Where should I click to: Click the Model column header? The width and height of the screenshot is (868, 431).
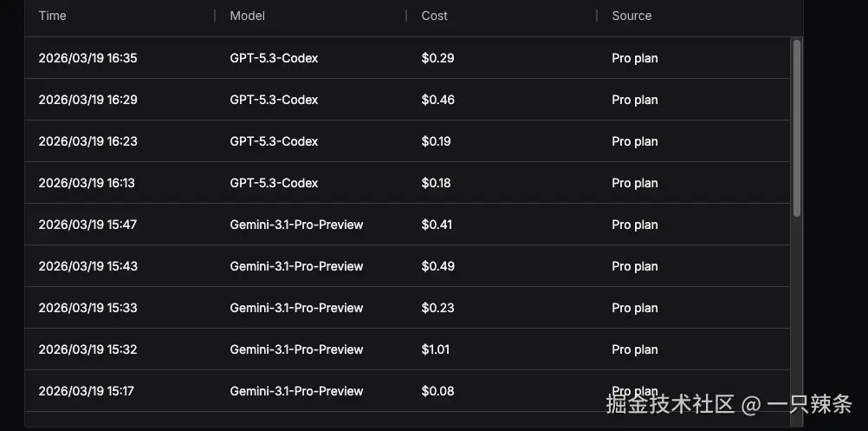248,16
